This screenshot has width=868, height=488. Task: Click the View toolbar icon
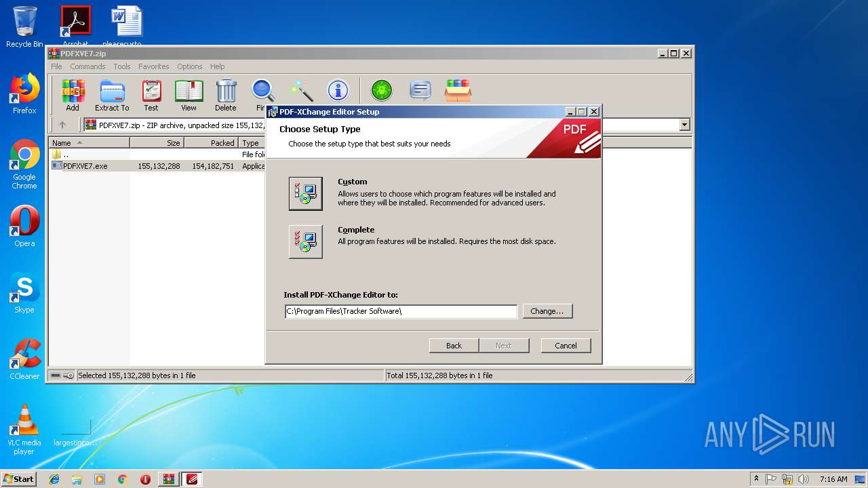189,95
